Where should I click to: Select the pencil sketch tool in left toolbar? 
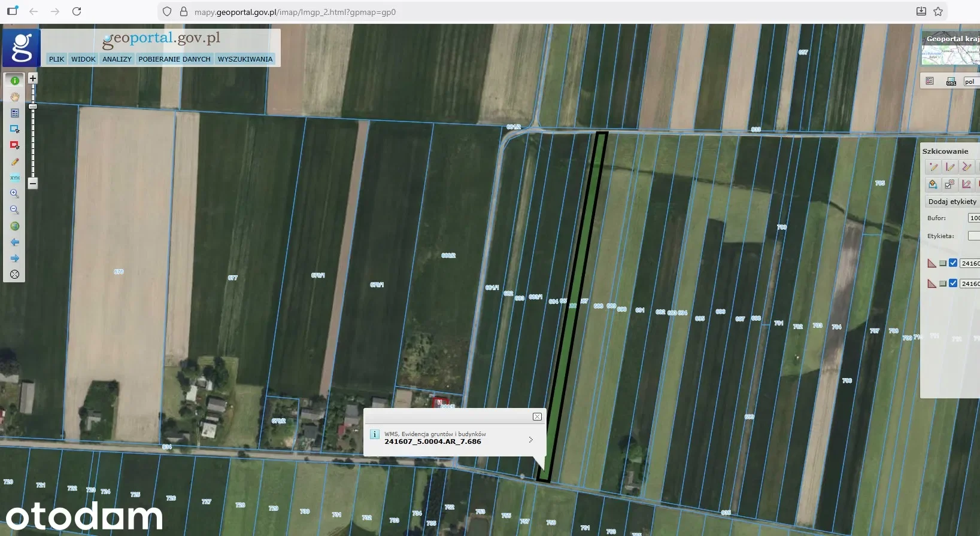coord(15,162)
